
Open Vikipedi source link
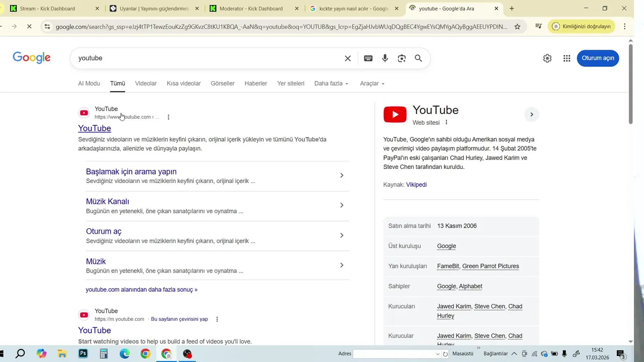coord(416,185)
